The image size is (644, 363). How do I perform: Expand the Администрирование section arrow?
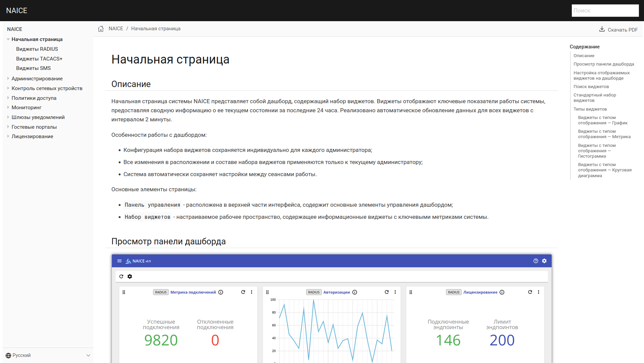pyautogui.click(x=8, y=78)
